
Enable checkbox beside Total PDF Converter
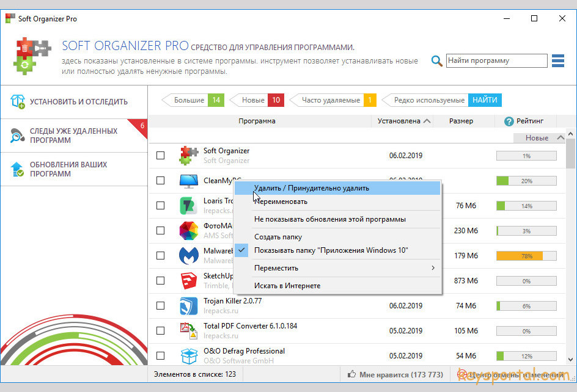(161, 331)
